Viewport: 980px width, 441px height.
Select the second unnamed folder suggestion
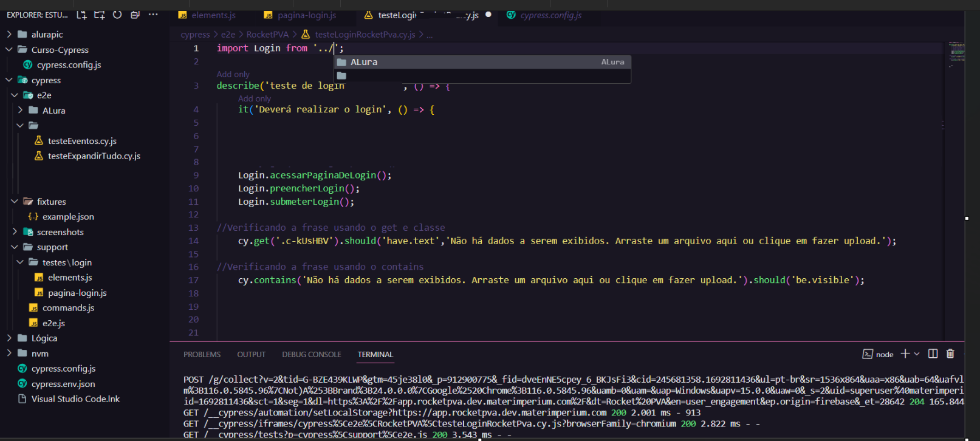click(482, 76)
